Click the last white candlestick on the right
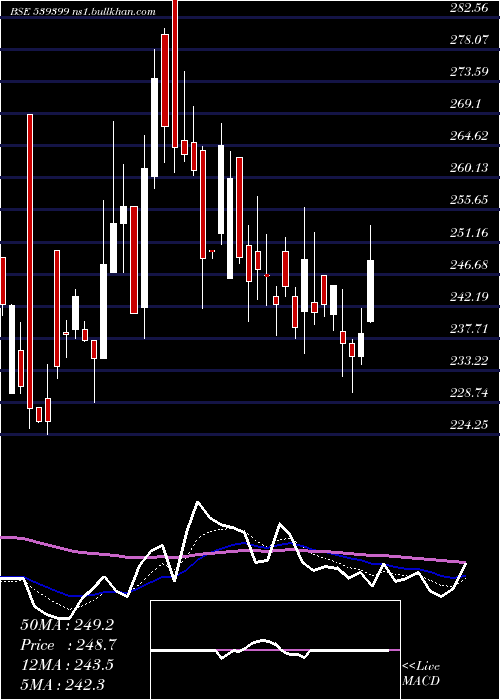 370,291
